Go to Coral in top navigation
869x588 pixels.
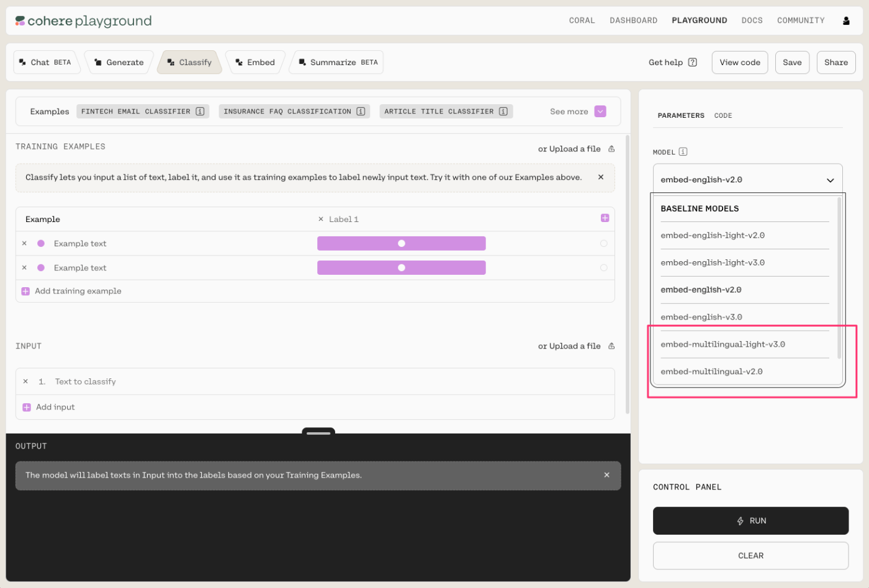[582, 20]
